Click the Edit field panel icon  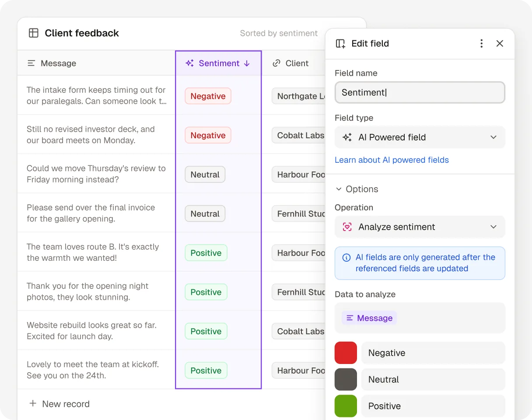tap(340, 43)
